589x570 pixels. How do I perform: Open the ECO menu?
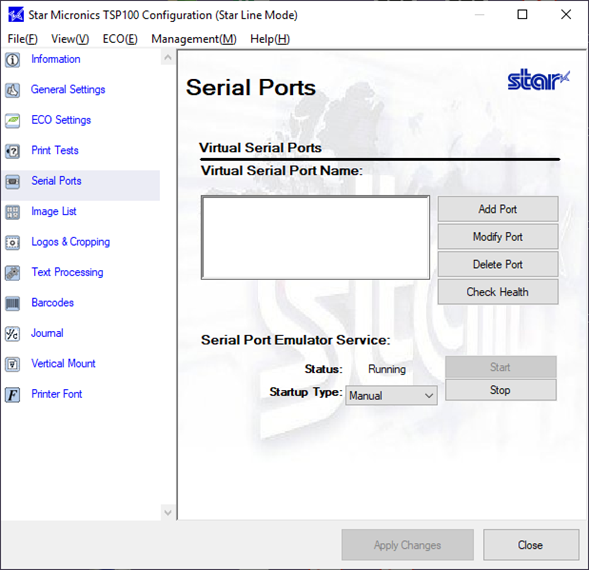click(120, 39)
